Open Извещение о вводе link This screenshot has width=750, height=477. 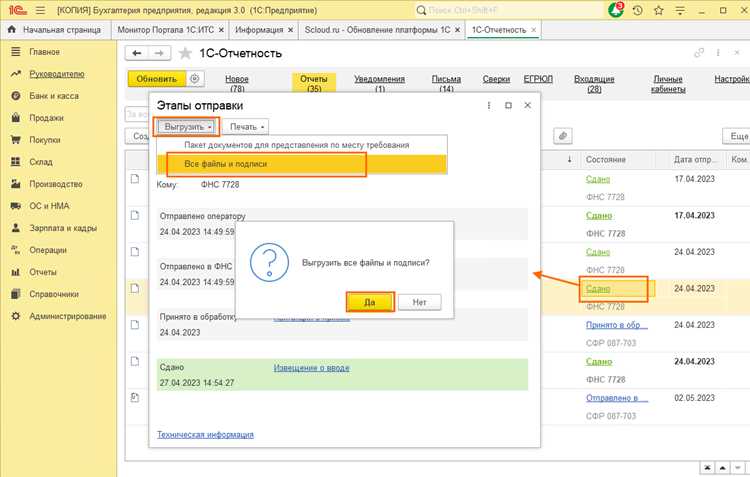coord(311,367)
